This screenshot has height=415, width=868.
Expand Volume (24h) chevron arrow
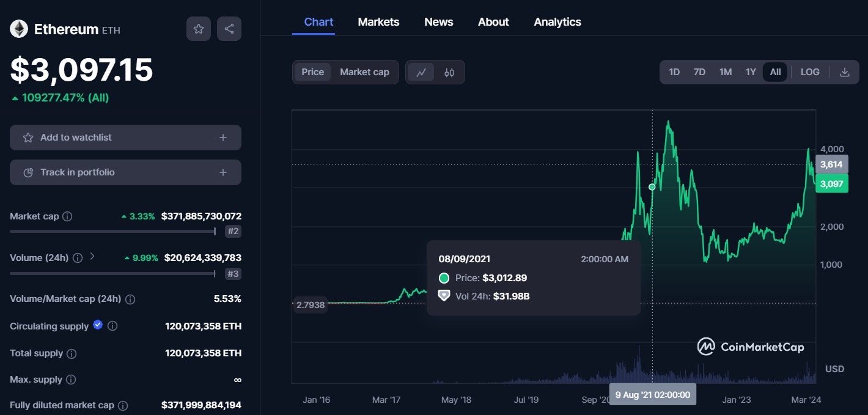(x=92, y=256)
